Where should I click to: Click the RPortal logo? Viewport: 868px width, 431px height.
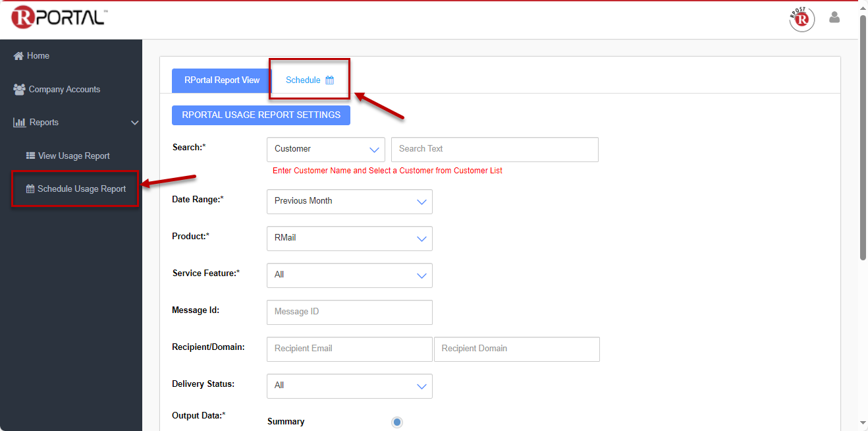[x=58, y=18]
